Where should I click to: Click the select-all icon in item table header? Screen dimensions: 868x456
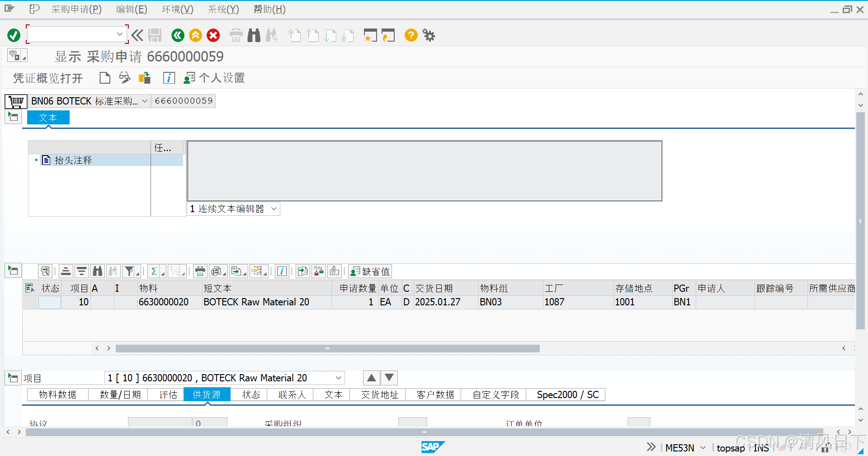point(30,288)
